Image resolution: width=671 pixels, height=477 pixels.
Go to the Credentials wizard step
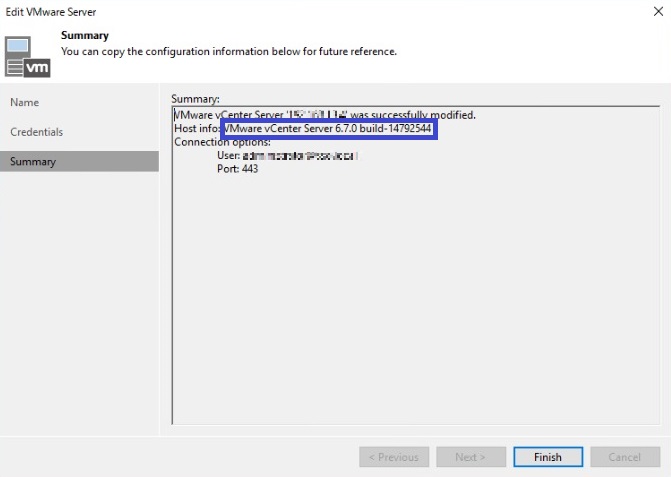(x=37, y=132)
